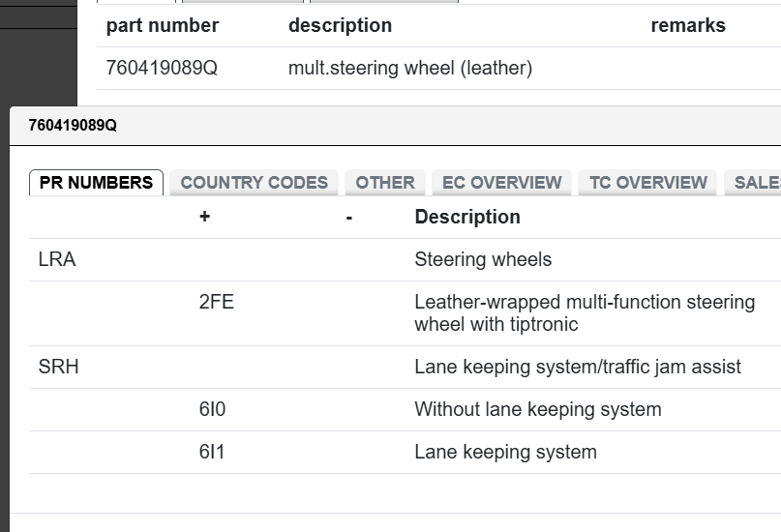
Task: Switch to the PR NUMBERS tab
Action: (96, 183)
